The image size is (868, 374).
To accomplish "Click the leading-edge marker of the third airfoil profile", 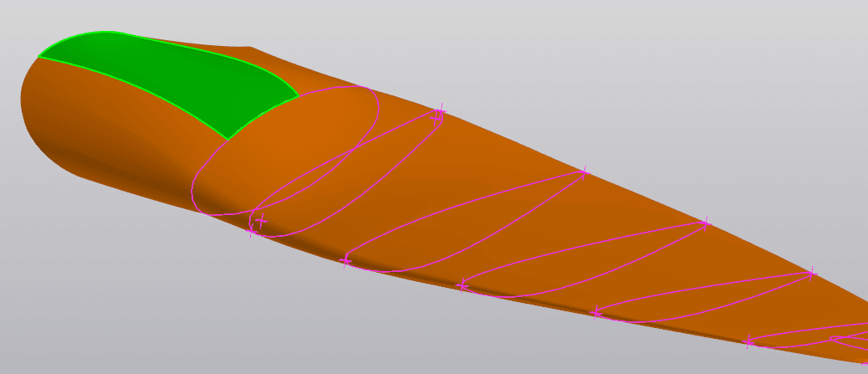I will coord(462,285).
